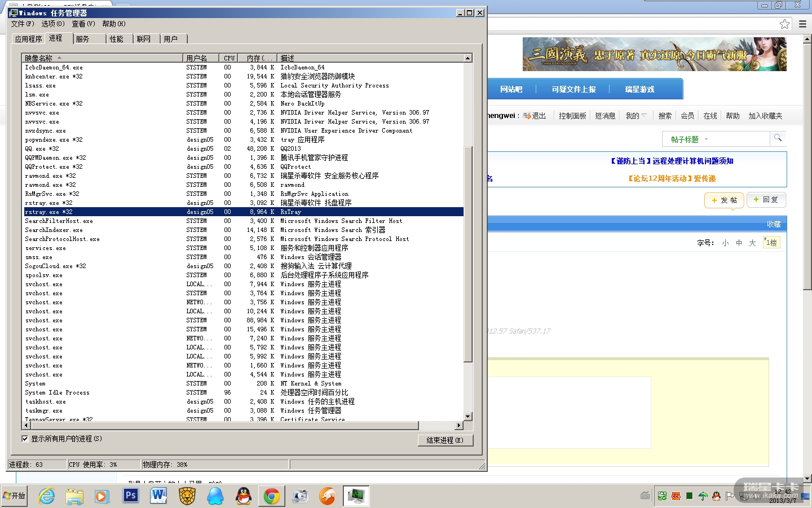Image resolution: width=812 pixels, height=508 pixels.
Task: Open the Chrome menu hamburger icon
Action: (x=802, y=24)
